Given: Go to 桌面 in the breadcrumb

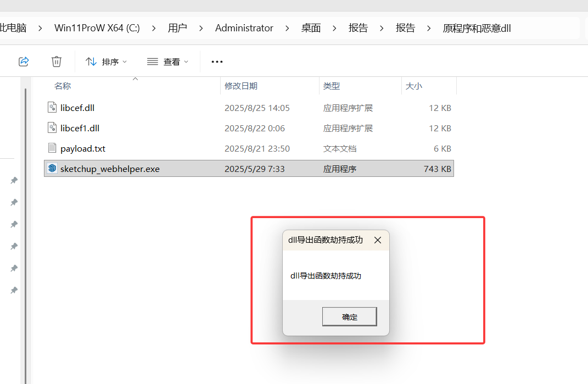Looking at the screenshot, I should point(311,28).
